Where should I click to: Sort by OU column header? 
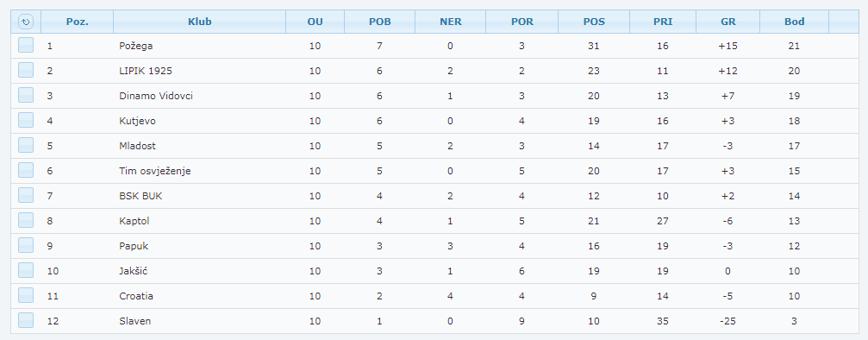click(315, 22)
